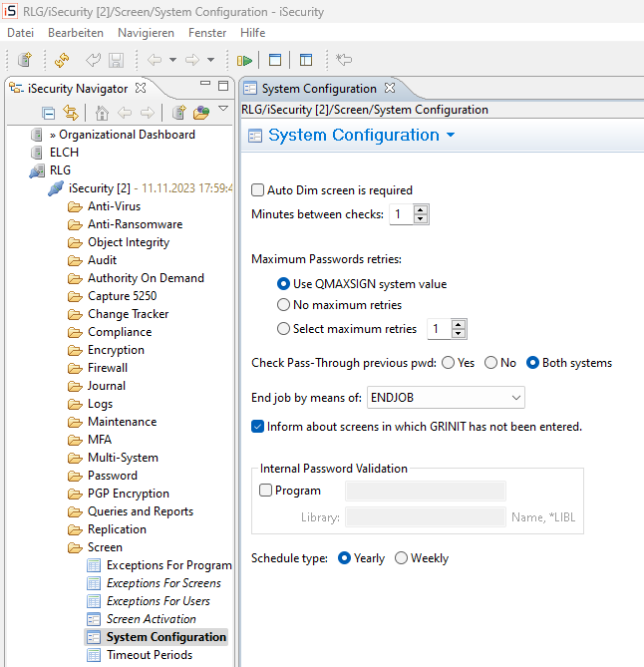Image resolution: width=644 pixels, height=667 pixels.
Task: Open the Firewall folder
Action: tap(108, 368)
